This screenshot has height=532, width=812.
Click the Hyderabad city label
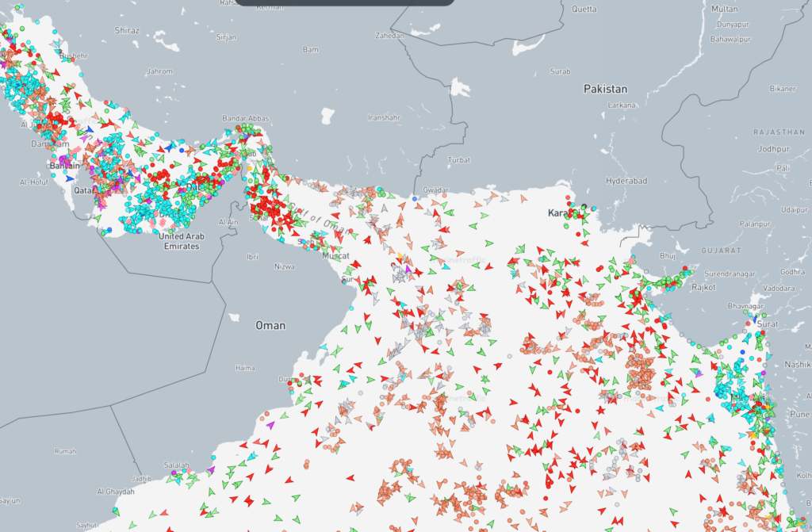626,181
